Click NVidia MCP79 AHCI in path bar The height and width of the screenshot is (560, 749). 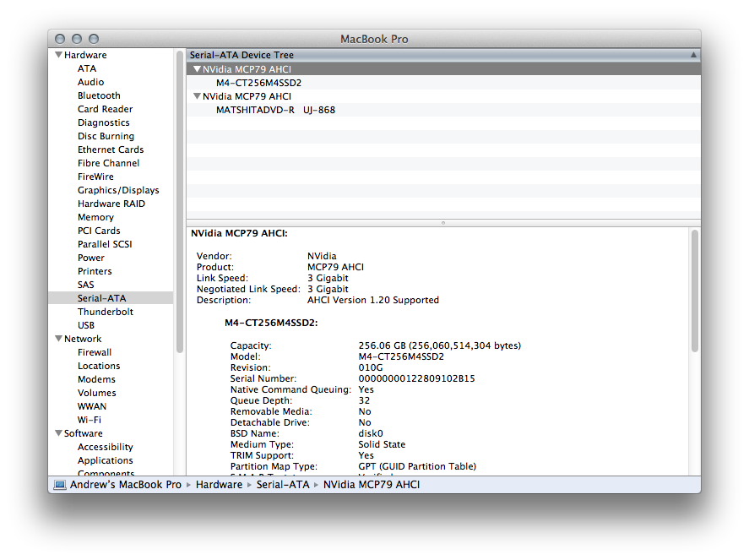click(x=372, y=485)
